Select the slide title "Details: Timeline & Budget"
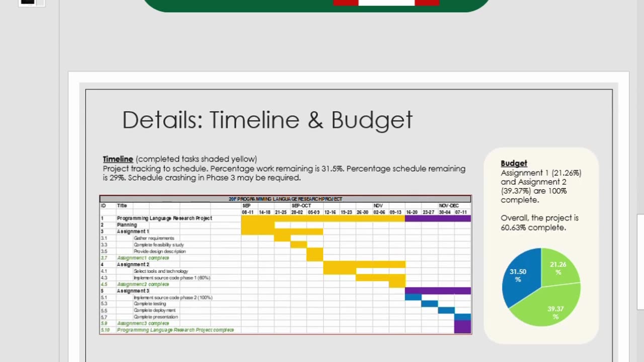644x362 pixels. [267, 121]
